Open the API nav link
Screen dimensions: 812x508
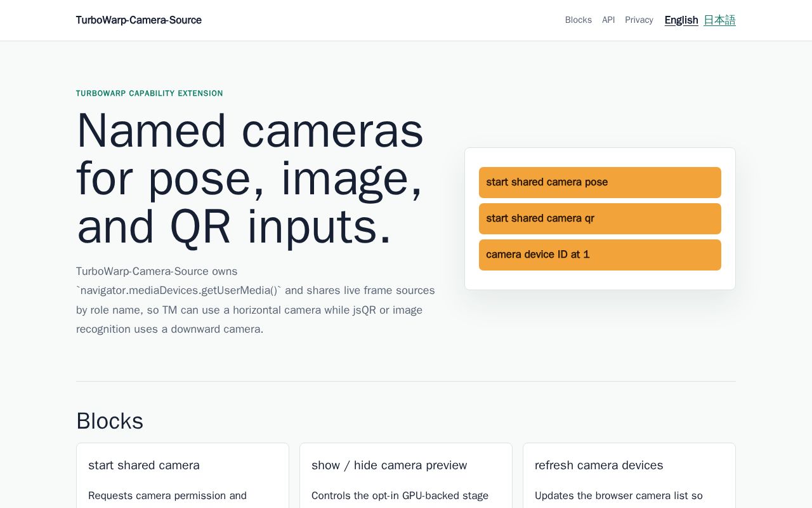tap(608, 20)
